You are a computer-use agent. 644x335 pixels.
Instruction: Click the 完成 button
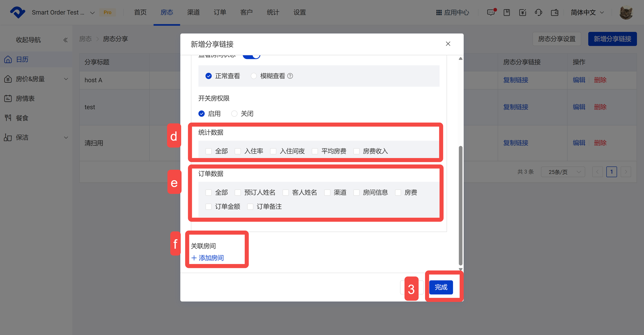click(x=441, y=287)
